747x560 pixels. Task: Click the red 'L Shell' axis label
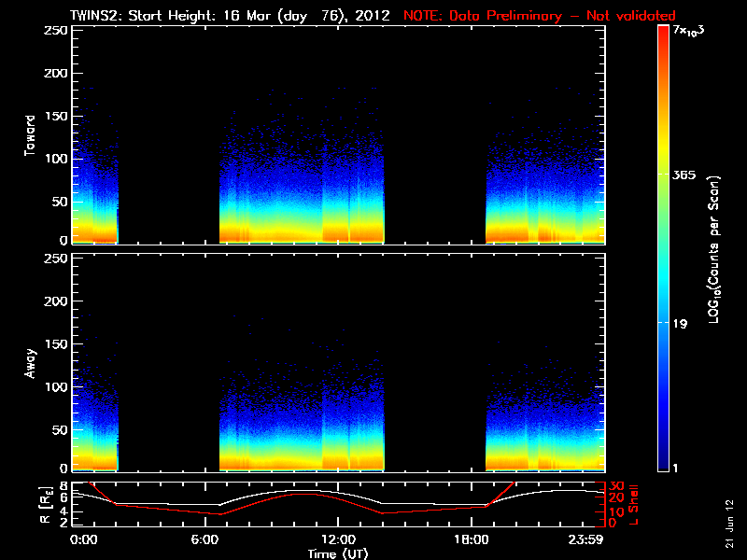click(633, 505)
